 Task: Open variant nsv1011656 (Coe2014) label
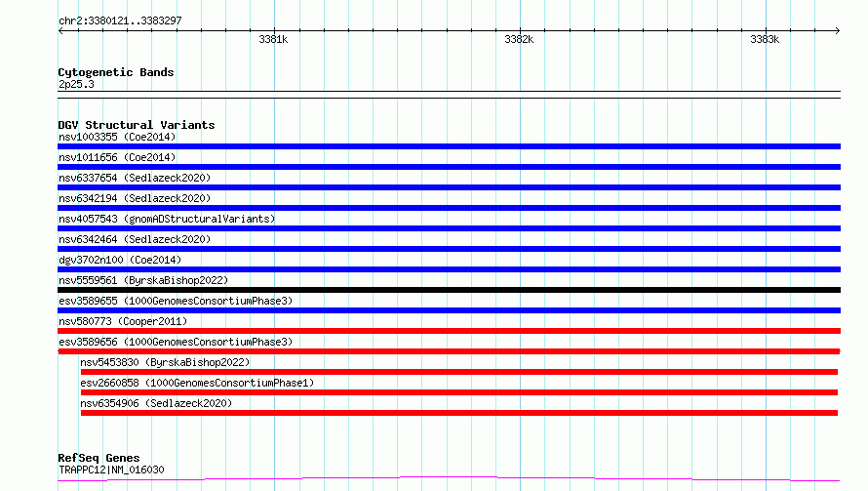point(117,157)
